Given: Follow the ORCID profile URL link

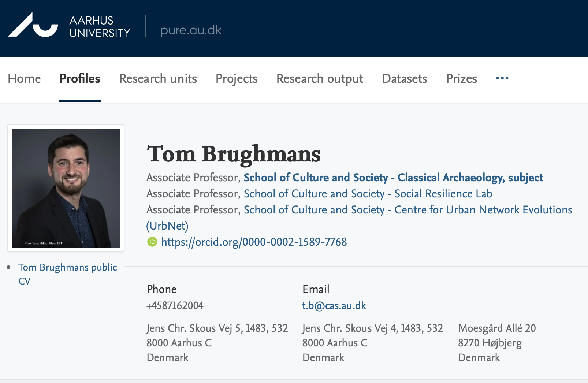Looking at the screenshot, I should coord(254,242).
